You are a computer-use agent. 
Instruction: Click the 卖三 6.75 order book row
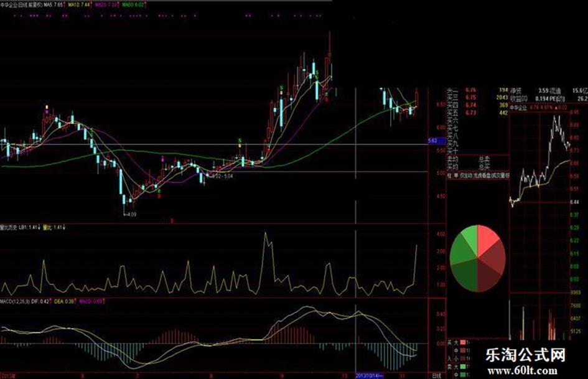coord(478,98)
